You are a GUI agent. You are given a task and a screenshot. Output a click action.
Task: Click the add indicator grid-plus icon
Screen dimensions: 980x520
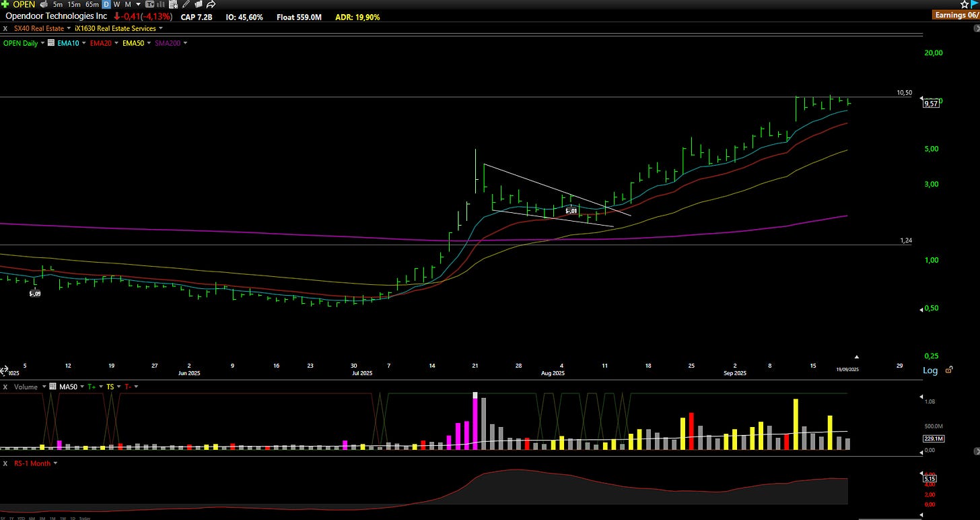pyautogui.click(x=173, y=4)
